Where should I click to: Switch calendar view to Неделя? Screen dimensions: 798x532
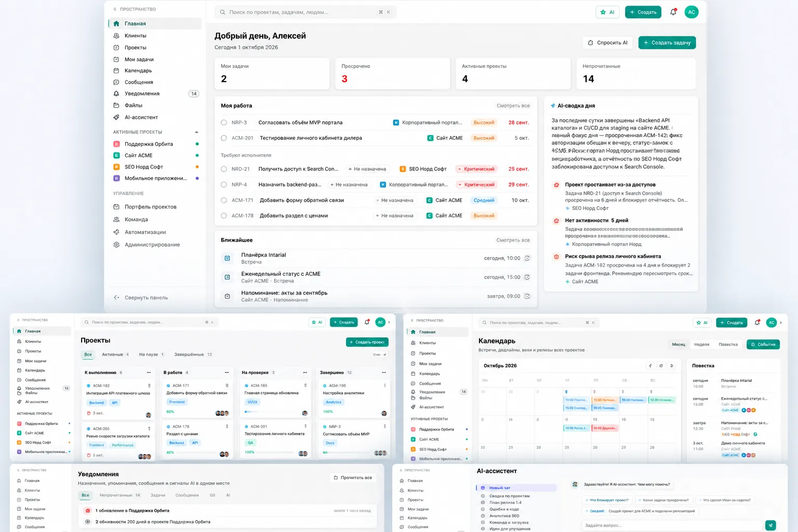(x=701, y=344)
